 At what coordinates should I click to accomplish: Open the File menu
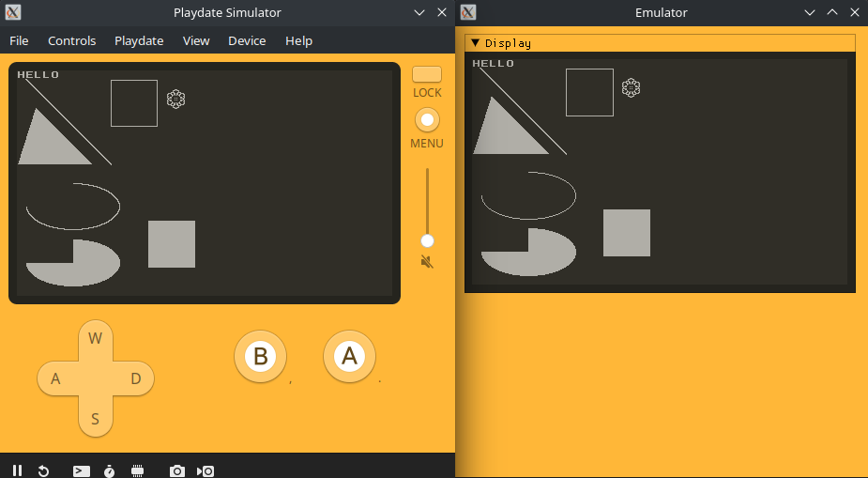[19, 41]
